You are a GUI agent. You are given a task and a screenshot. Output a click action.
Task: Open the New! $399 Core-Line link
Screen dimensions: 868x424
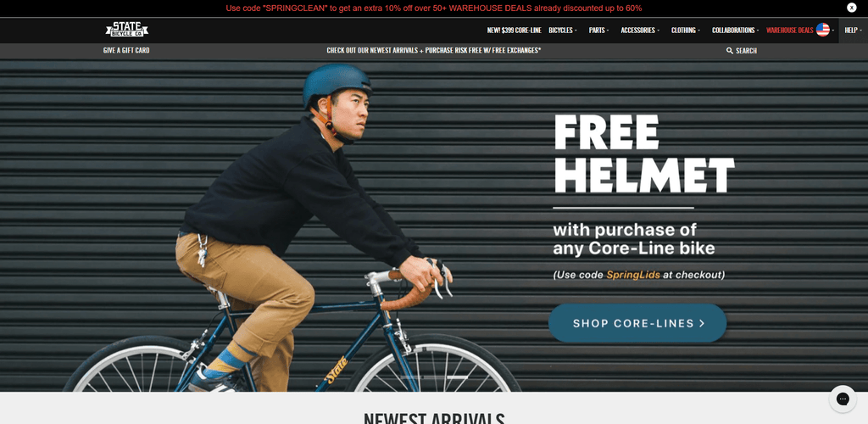[x=514, y=31]
